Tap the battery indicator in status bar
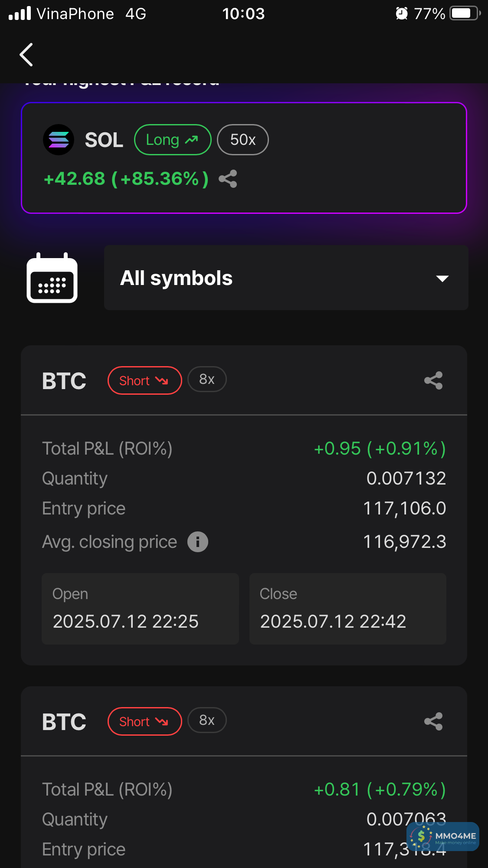The height and width of the screenshot is (868, 488). point(465,13)
